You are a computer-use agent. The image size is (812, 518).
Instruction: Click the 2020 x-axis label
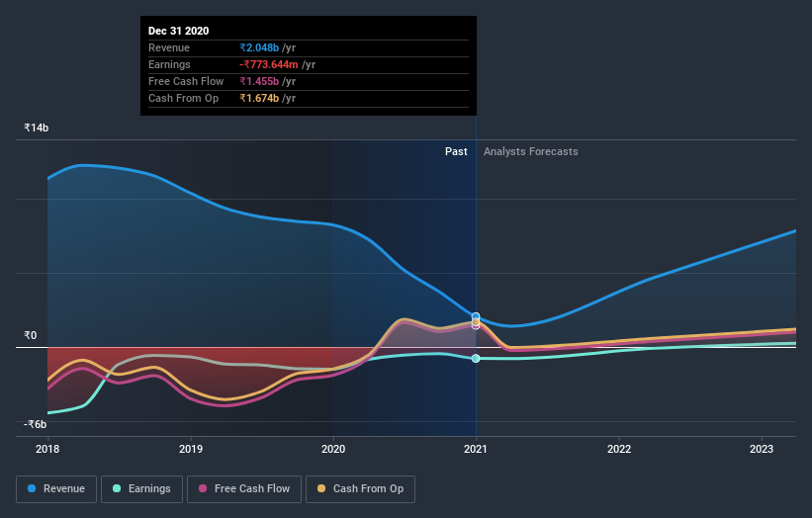tap(333, 449)
